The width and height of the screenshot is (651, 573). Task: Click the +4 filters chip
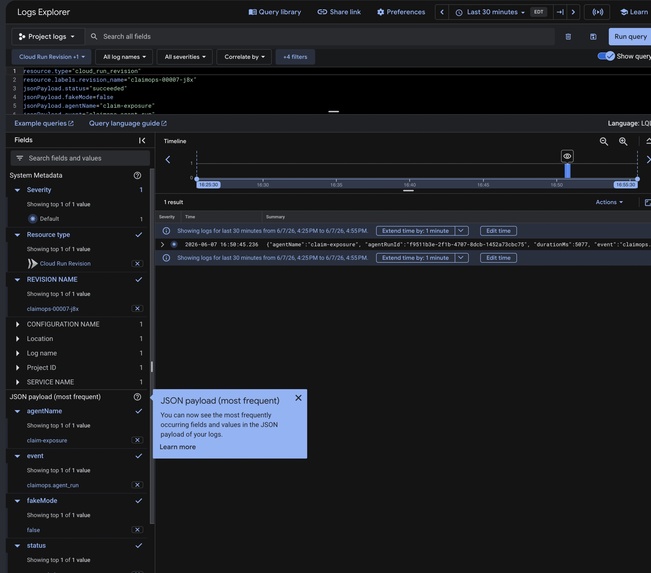[x=295, y=57]
